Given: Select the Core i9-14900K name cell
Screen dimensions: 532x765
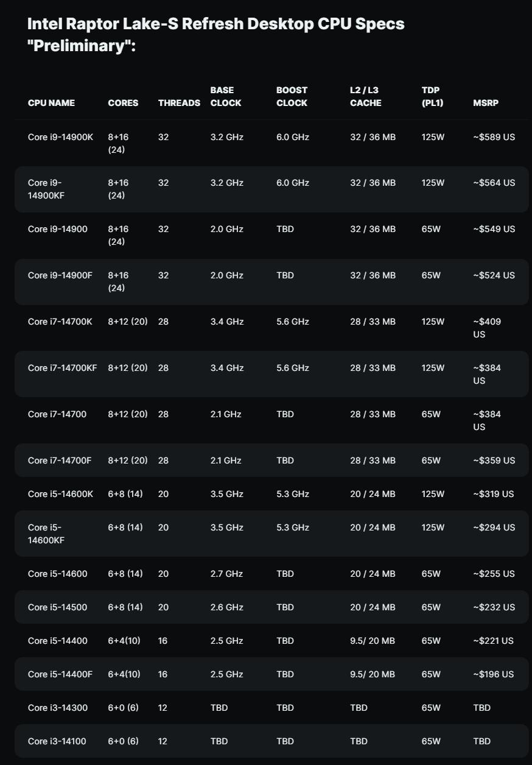Looking at the screenshot, I should [60, 137].
